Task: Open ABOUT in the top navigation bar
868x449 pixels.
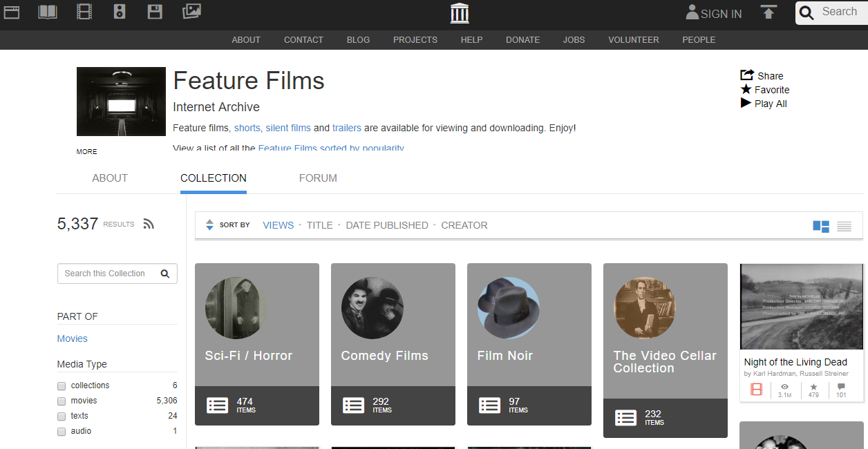Action: pos(246,39)
